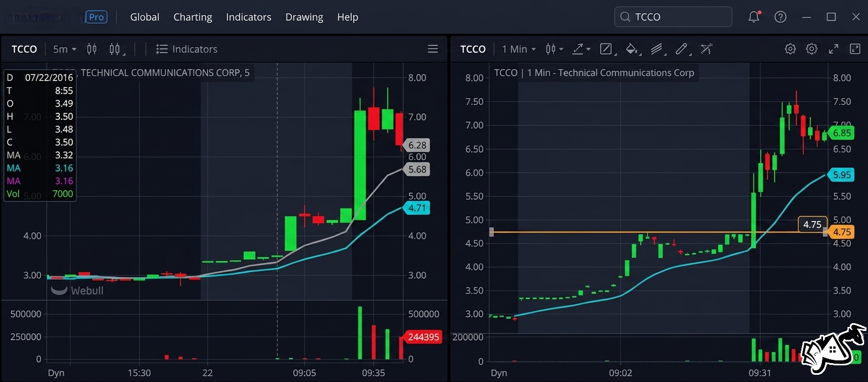The width and height of the screenshot is (868, 382).
Task: Click the TCCO symbol label in right chart
Action: coord(473,49)
